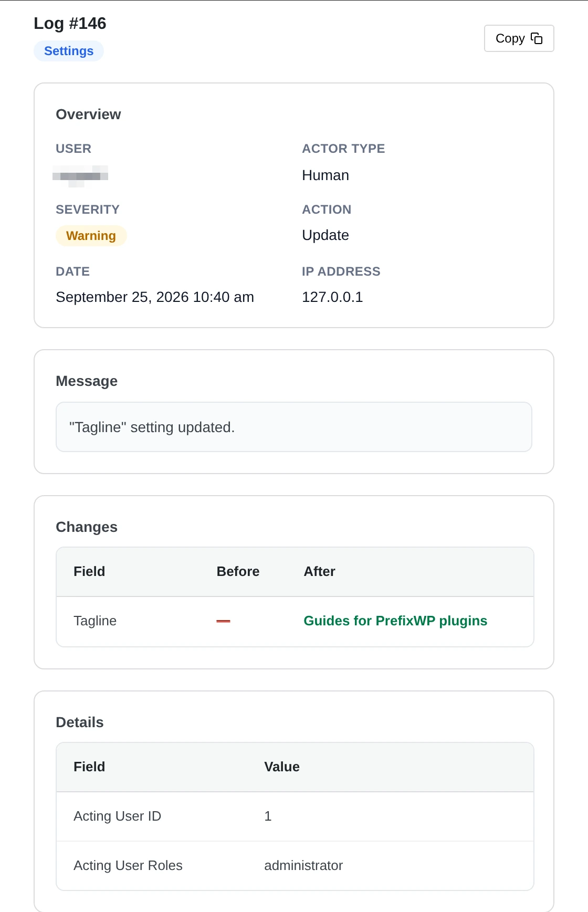Screen dimensions: 588x912
Task: Click the Value header in the Details table
Action: 282,767
